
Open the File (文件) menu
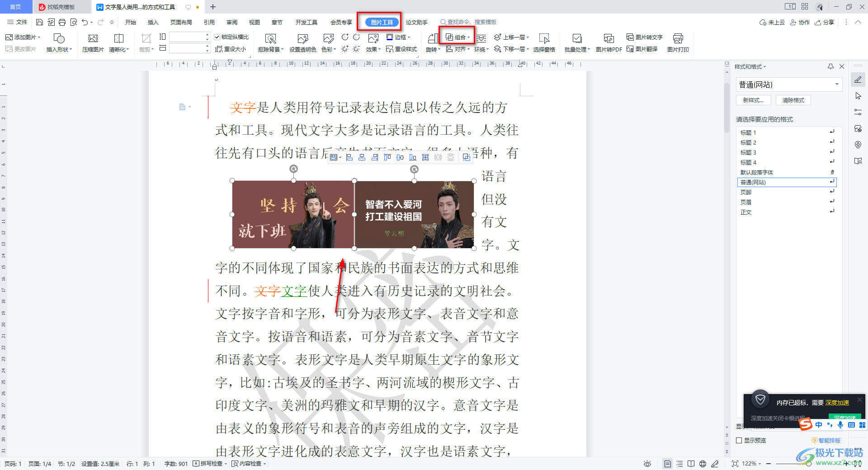tap(18, 22)
